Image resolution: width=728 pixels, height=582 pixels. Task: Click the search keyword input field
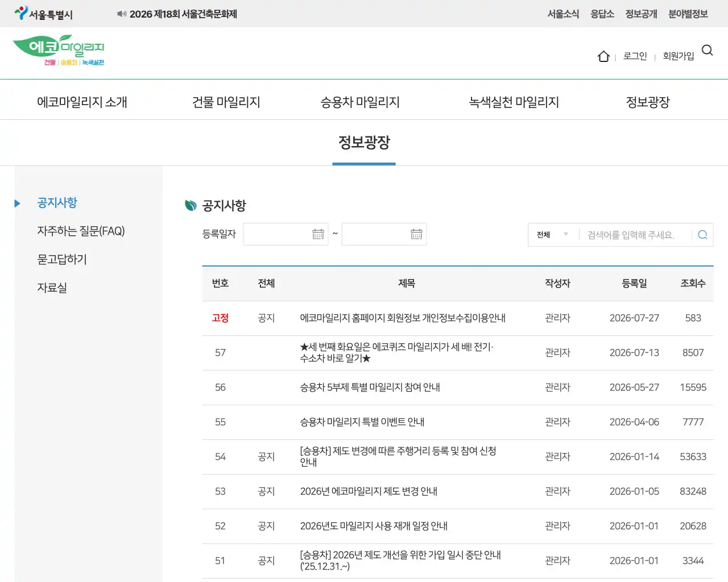[635, 235]
